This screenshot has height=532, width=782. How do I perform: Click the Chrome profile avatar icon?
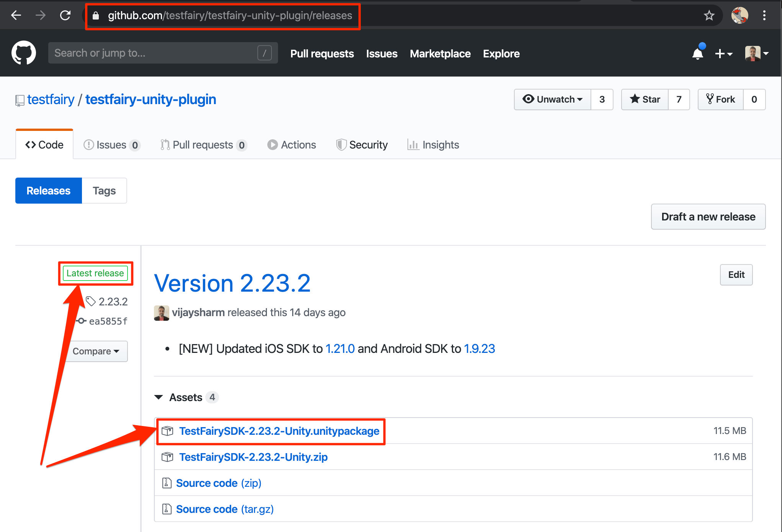click(x=739, y=15)
